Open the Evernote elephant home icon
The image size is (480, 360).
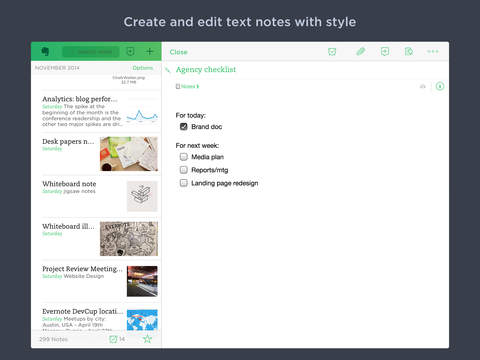pyautogui.click(x=45, y=51)
